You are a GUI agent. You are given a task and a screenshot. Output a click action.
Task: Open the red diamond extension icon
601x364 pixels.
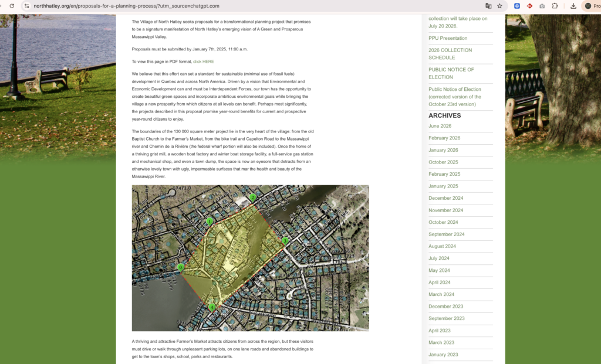[x=530, y=6]
